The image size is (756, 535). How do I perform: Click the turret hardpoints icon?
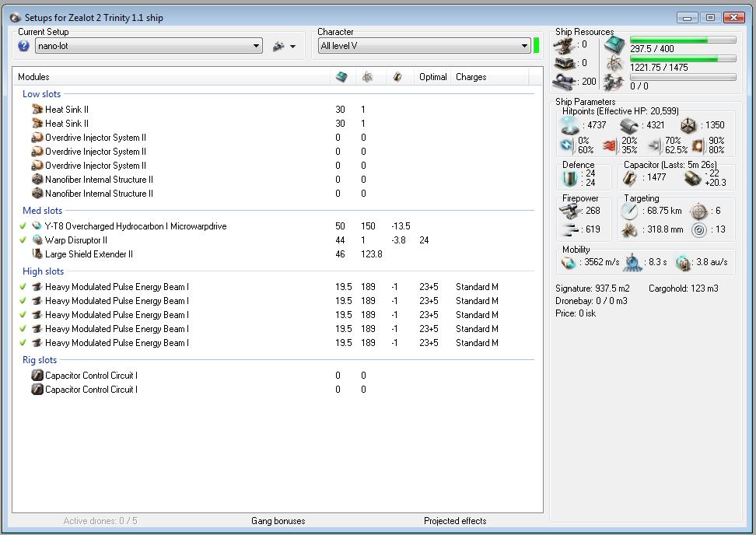coord(564,45)
